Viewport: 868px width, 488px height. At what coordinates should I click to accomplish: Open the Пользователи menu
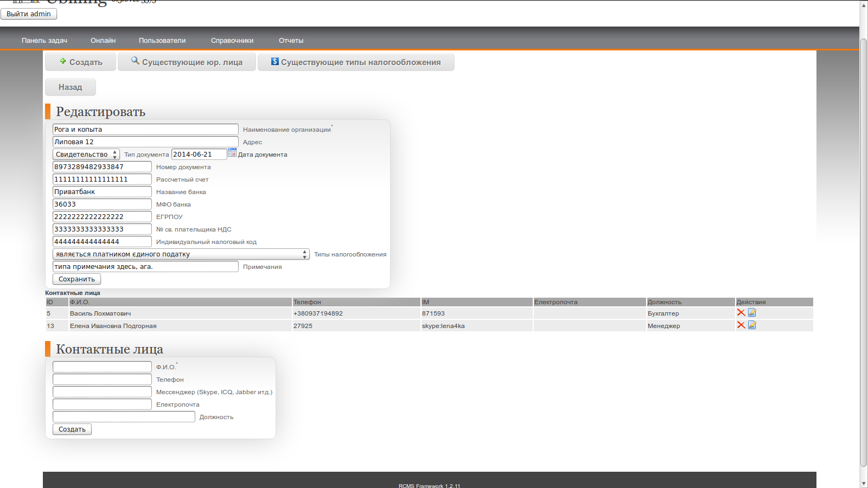click(x=162, y=41)
